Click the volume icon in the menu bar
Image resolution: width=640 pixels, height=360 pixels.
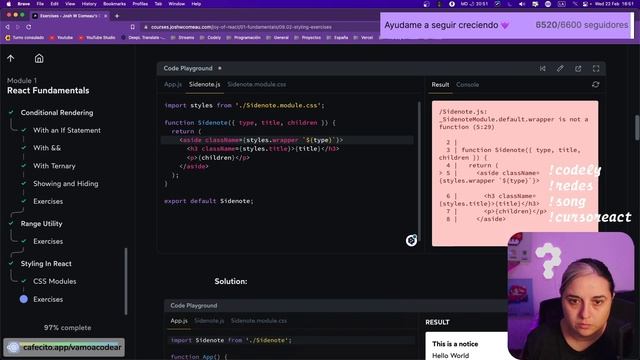pyautogui.click(x=522, y=4)
